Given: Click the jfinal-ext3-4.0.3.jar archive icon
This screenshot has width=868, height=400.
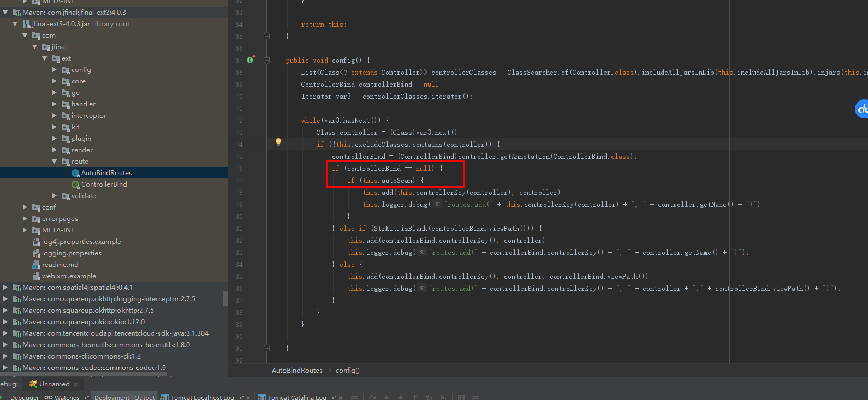Looking at the screenshot, I should click(27, 24).
